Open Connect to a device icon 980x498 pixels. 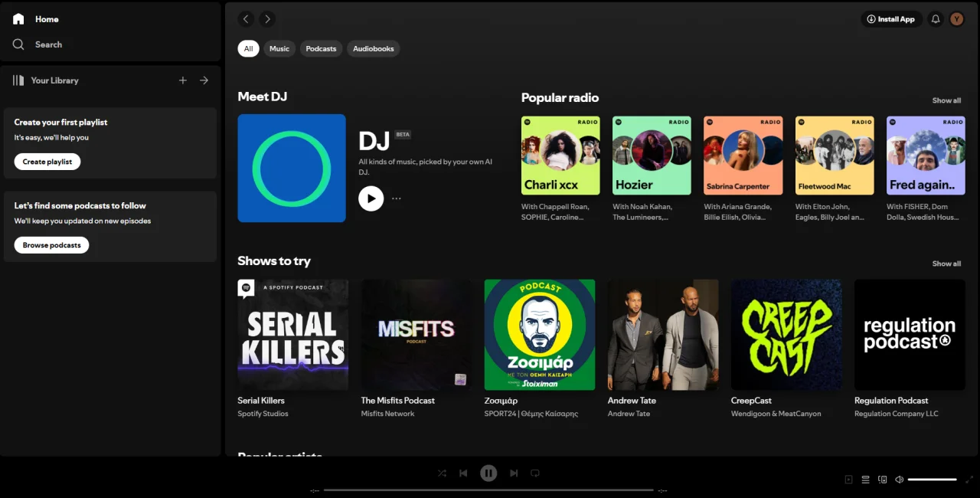[x=882, y=480]
